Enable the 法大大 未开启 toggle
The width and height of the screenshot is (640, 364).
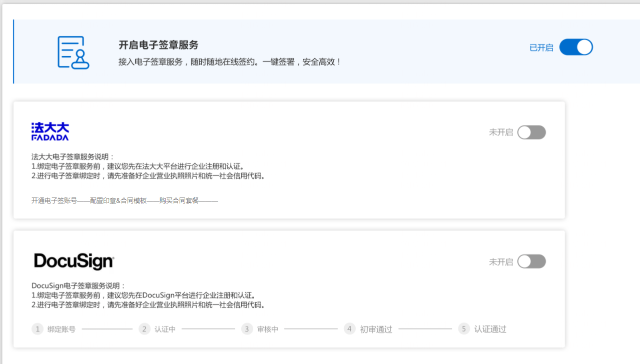click(x=531, y=132)
